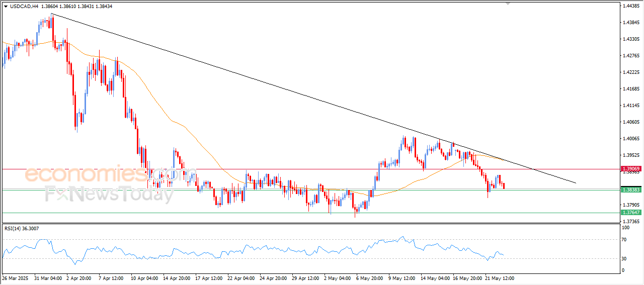
Task: Click the 21 May 12:00 time label
Action: coord(500,278)
